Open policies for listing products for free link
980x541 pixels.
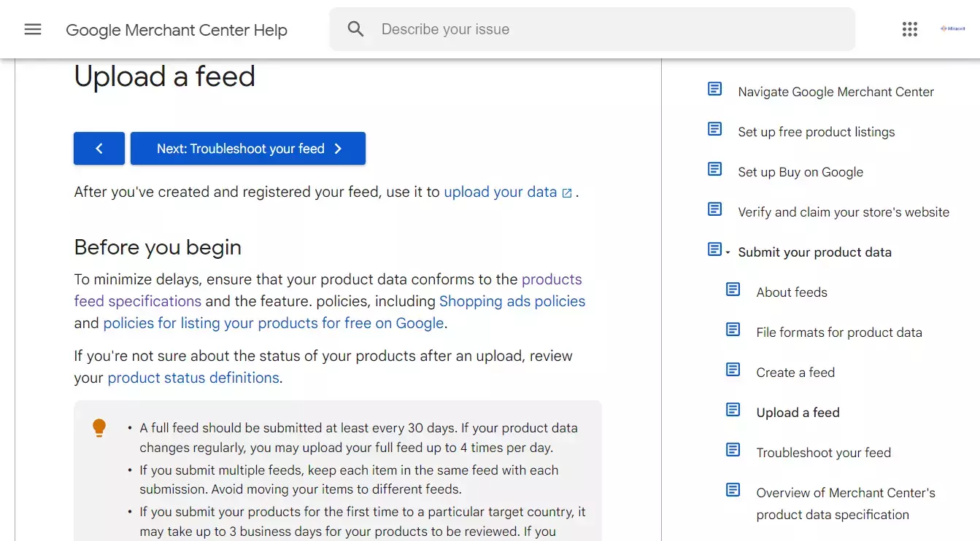coord(273,323)
